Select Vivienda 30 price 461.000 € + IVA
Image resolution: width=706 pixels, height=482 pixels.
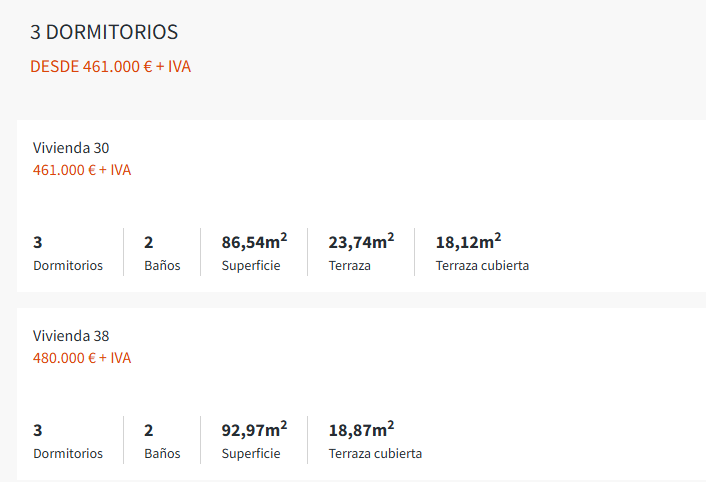tap(82, 170)
